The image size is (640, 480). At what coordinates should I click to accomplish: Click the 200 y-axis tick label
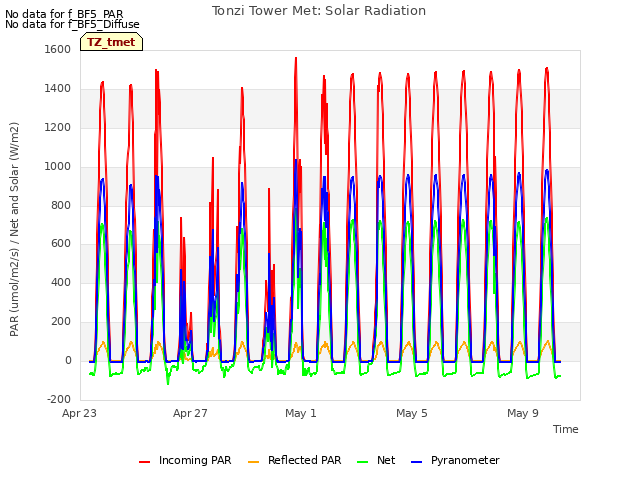click(x=61, y=322)
